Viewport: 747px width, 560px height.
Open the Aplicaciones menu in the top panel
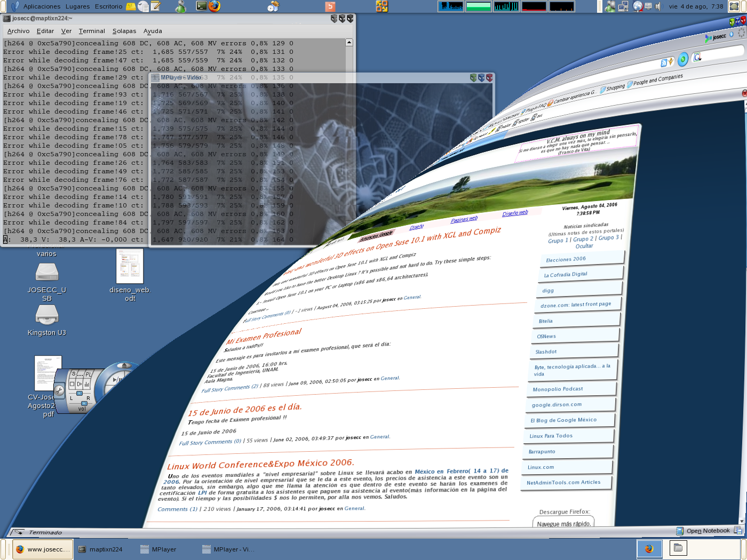click(42, 6)
